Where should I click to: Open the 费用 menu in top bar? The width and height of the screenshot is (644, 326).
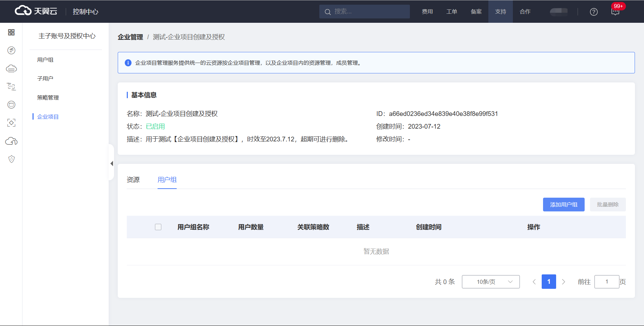coord(427,12)
